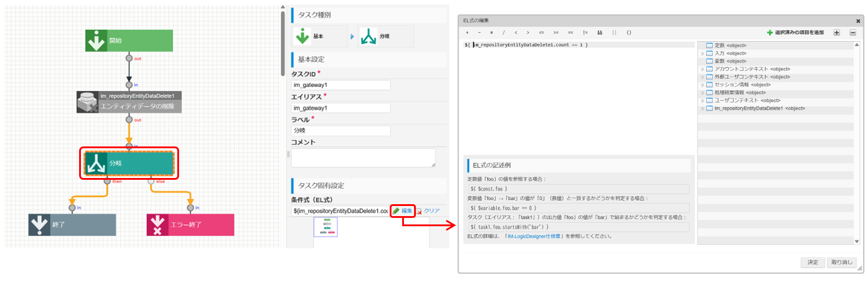
Task: Click the 分岐 gateway node
Action: pyautogui.click(x=129, y=163)
